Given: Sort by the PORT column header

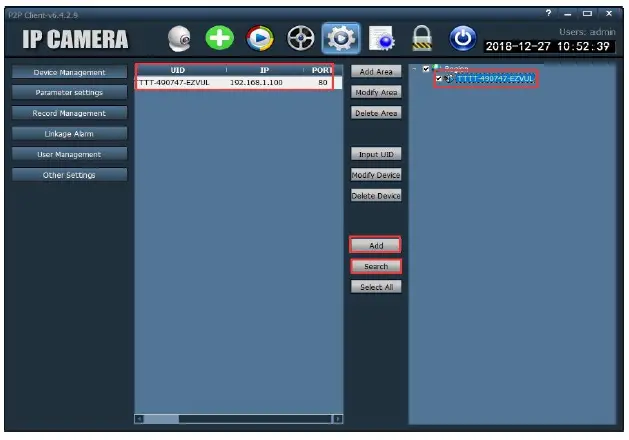Looking at the screenshot, I should (x=322, y=70).
